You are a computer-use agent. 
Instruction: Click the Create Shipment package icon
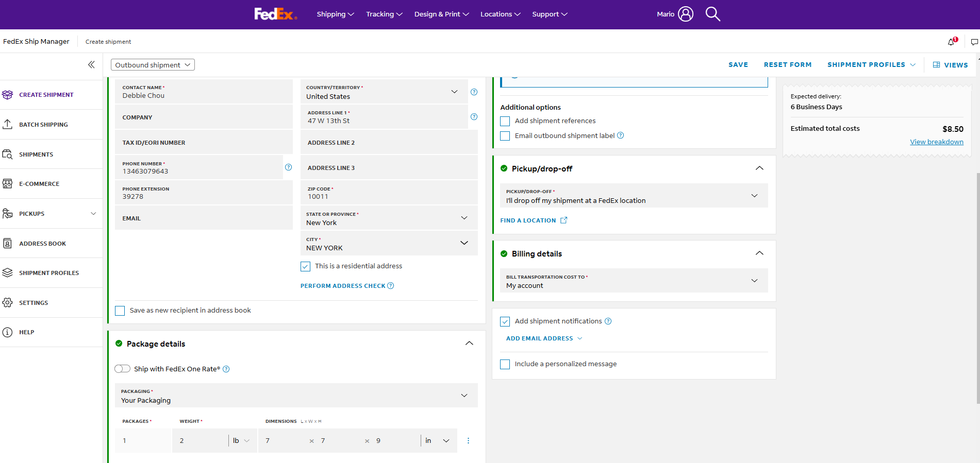coord(7,95)
